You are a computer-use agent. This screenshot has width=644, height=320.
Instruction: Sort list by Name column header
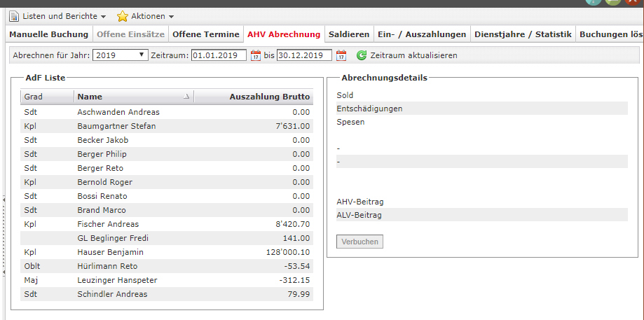point(134,97)
